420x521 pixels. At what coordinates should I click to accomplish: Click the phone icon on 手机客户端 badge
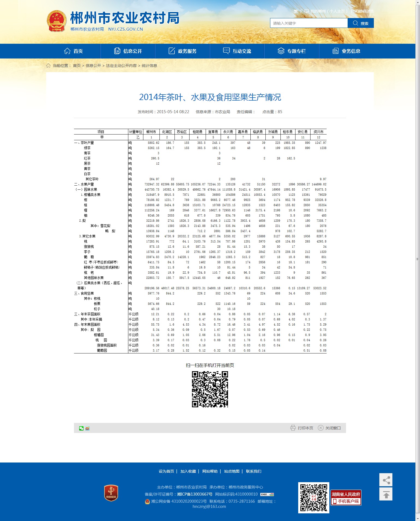pos(335,502)
